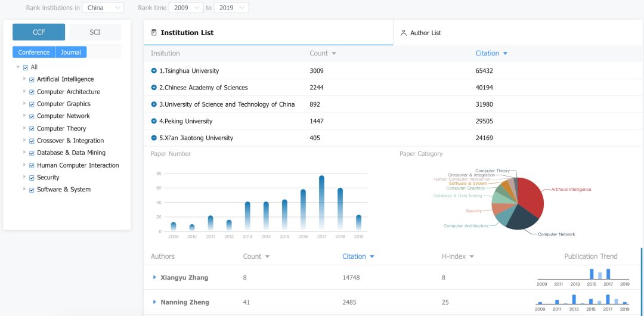644x316 pixels.
Task: Collapse the All tree node arrow
Action: point(18,67)
